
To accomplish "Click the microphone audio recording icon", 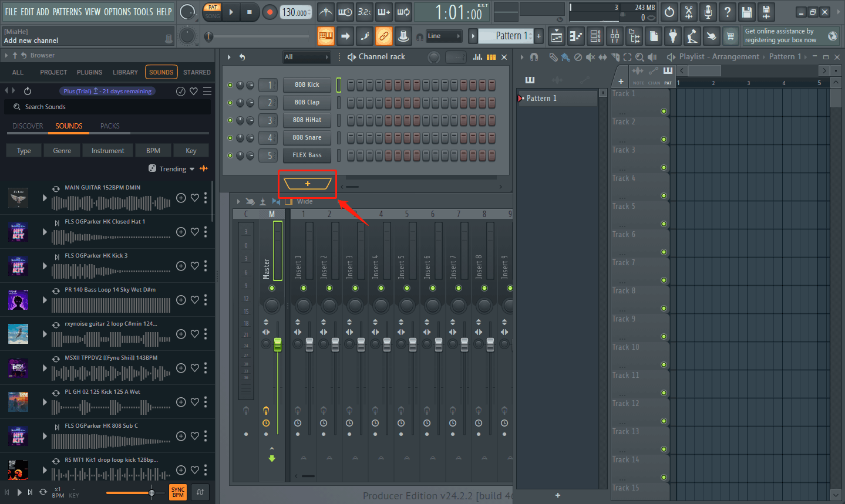I will tap(708, 12).
